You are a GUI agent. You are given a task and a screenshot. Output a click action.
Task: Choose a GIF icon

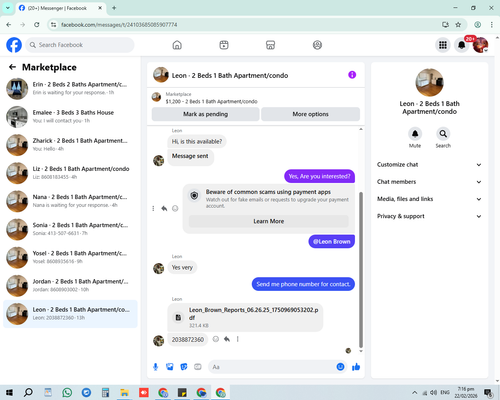pos(198,367)
